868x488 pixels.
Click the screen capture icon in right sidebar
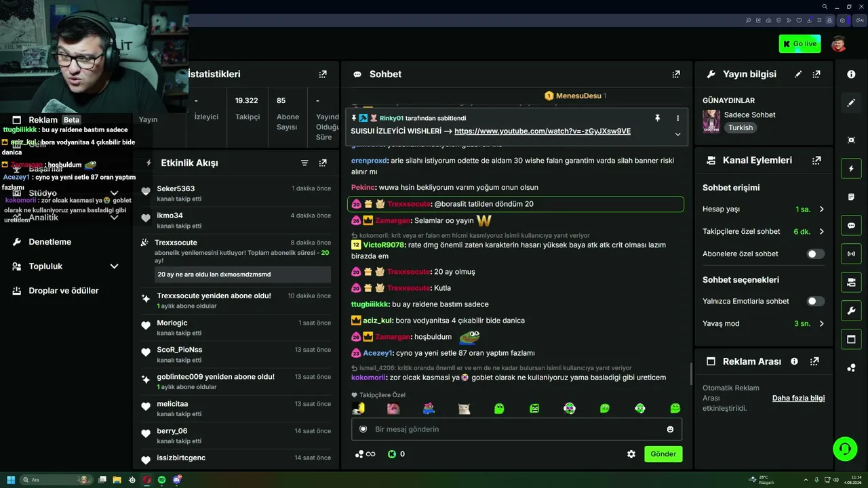point(851,140)
